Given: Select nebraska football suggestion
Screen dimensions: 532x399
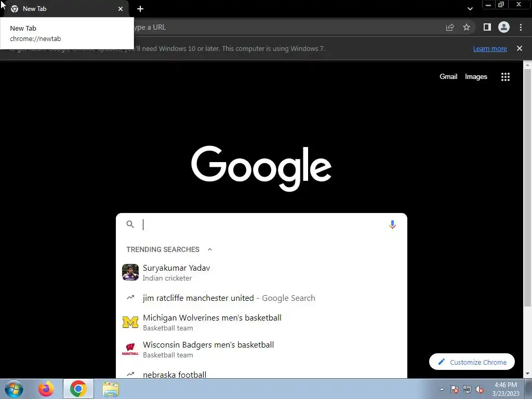Looking at the screenshot, I should point(261,374).
